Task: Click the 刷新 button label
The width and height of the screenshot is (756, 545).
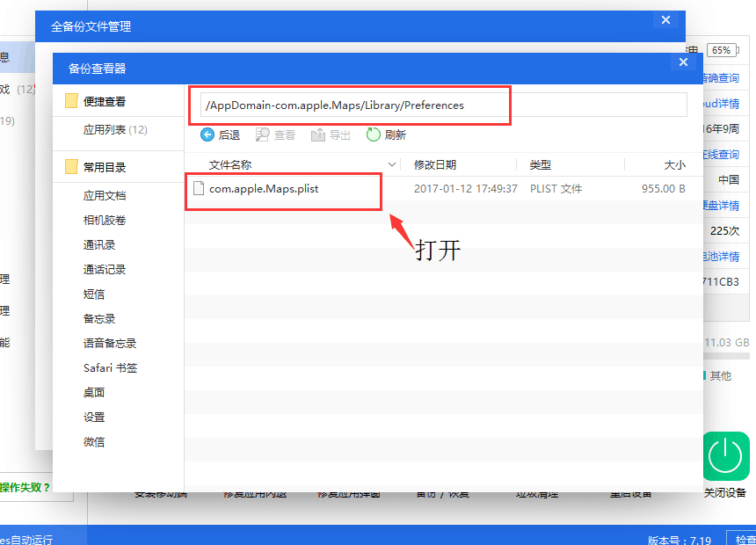Action: [395, 135]
